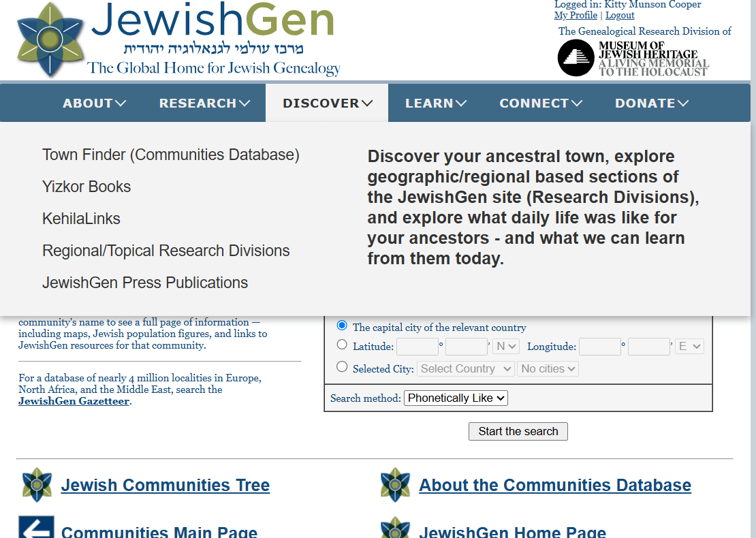Image resolution: width=756 pixels, height=538 pixels.
Task: Open Regional/Topical Research Divisions
Action: (166, 251)
